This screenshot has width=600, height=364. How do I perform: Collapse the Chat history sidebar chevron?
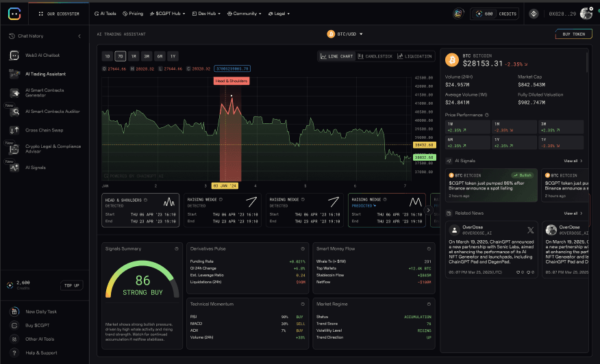[x=79, y=36]
